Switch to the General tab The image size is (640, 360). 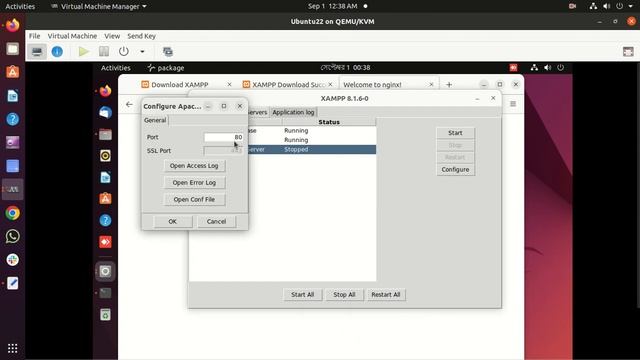[x=155, y=120]
